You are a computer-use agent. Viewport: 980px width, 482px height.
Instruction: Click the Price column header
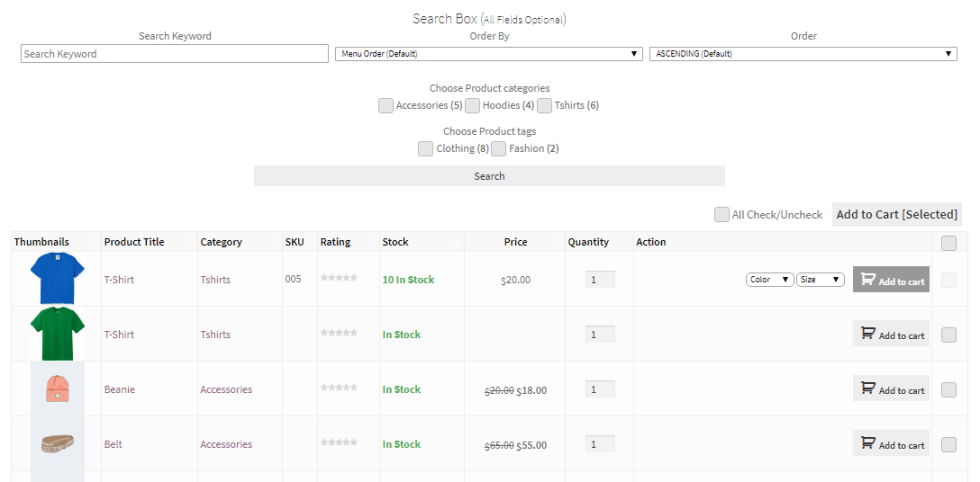[x=516, y=242]
